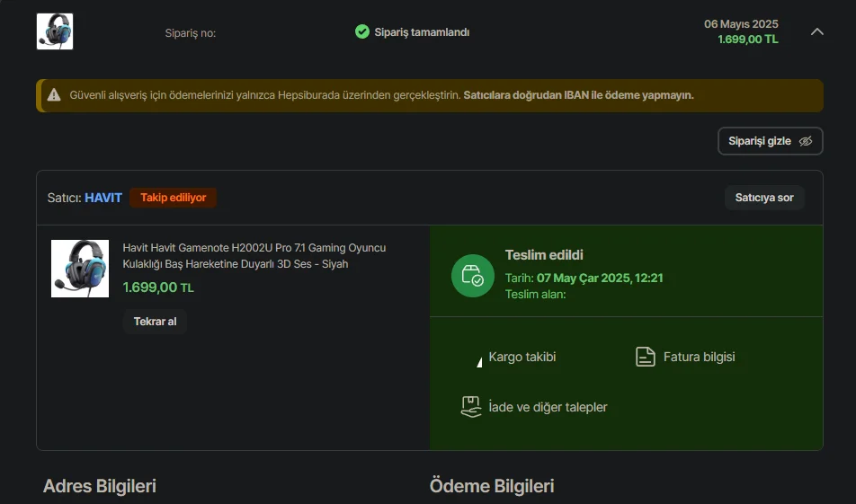Click the return box-in-hand icon
Image resolution: width=856 pixels, height=504 pixels.
click(x=471, y=407)
